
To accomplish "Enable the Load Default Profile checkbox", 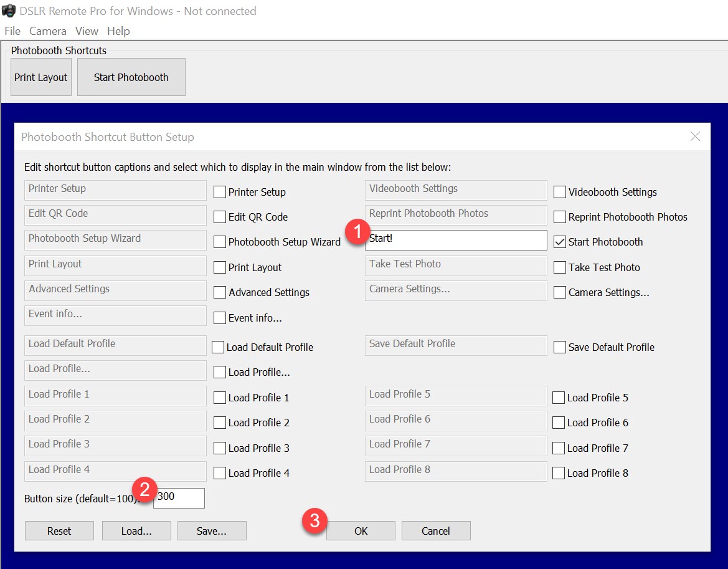I will coord(218,347).
